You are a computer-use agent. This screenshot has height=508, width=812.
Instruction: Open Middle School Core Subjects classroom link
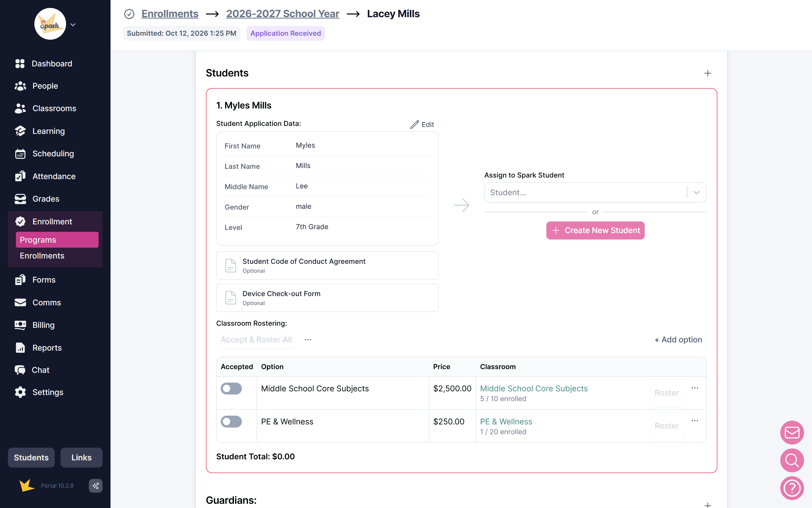coord(534,388)
